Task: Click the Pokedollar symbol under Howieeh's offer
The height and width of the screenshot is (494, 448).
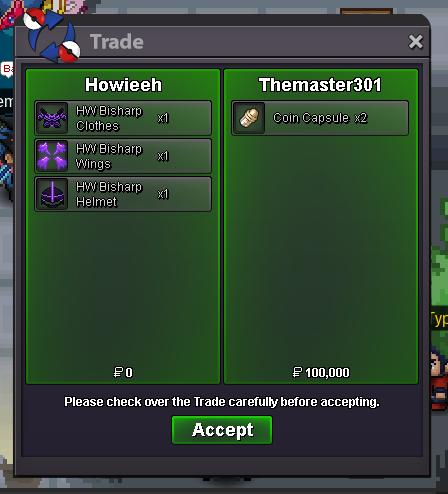Action: click(118, 372)
